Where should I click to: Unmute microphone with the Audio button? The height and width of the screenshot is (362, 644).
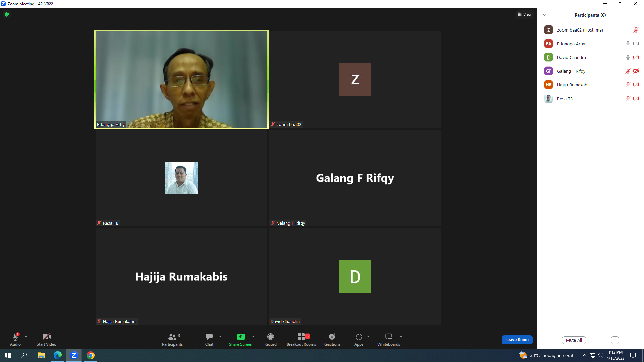pyautogui.click(x=15, y=339)
